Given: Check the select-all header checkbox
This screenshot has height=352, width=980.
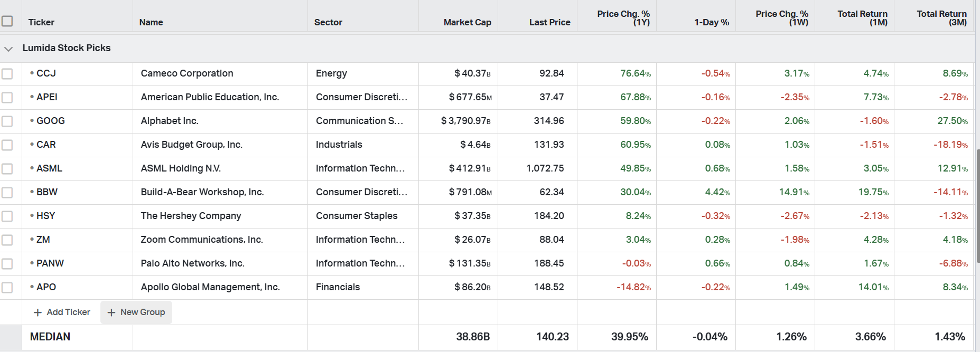Looking at the screenshot, I should point(7,21).
